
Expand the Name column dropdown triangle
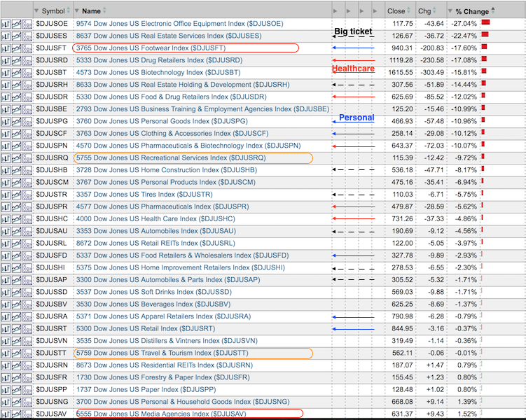(77, 11)
